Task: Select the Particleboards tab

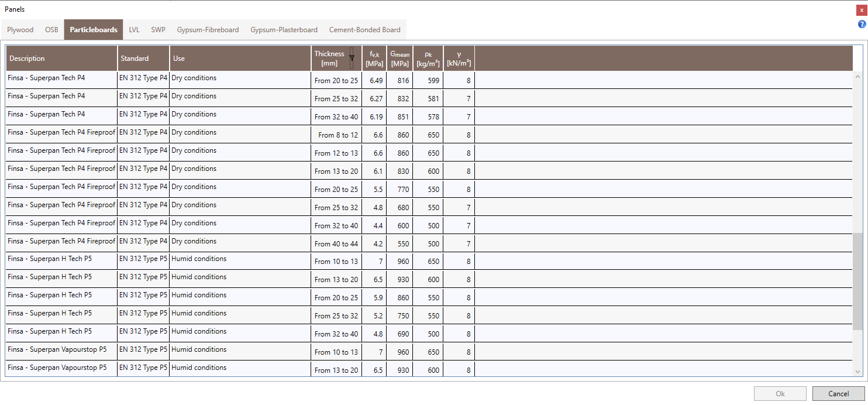Action: pos(94,30)
